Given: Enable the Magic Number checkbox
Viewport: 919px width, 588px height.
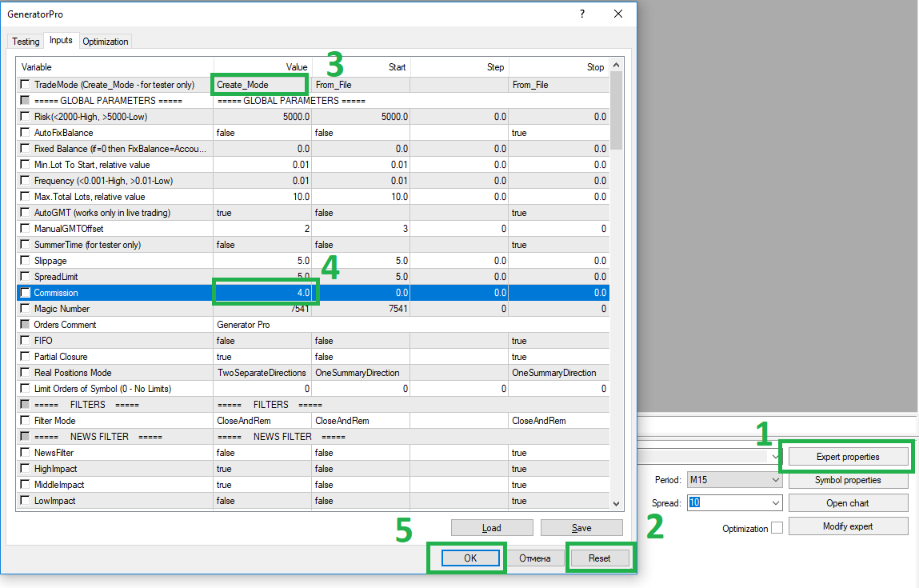Looking at the screenshot, I should [x=26, y=308].
